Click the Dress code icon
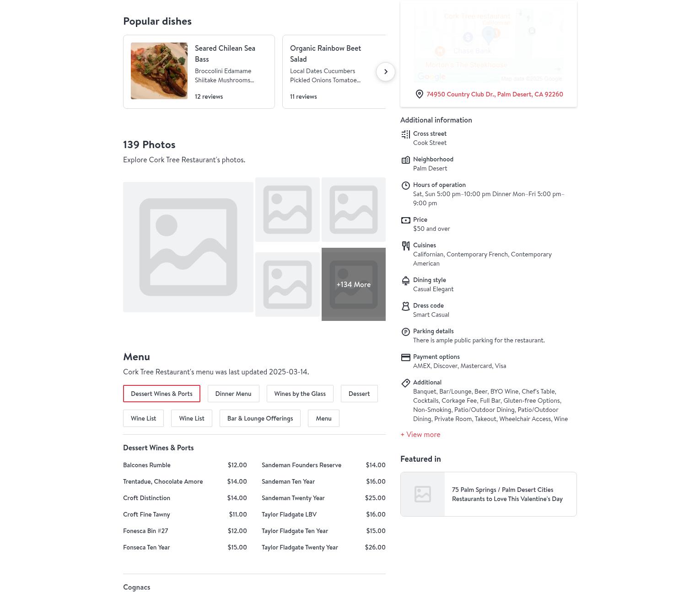Image resolution: width=700 pixels, height=592 pixels. [x=405, y=306]
